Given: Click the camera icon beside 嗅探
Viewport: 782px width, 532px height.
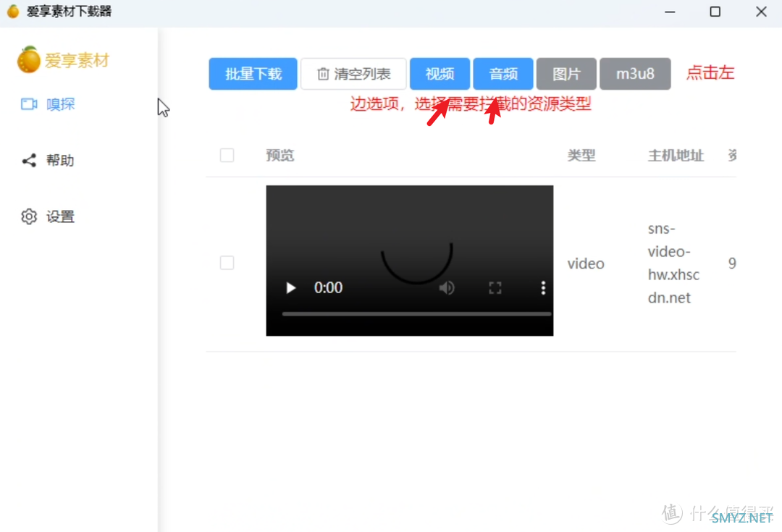Looking at the screenshot, I should (29, 104).
